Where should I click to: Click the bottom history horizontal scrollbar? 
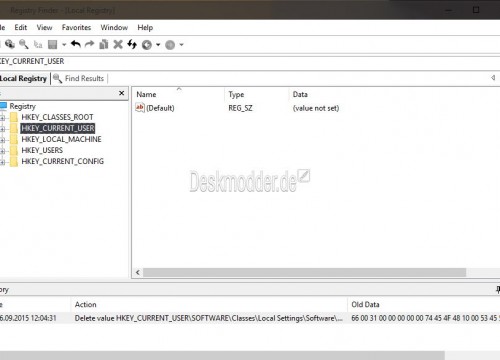[x=222, y=355]
